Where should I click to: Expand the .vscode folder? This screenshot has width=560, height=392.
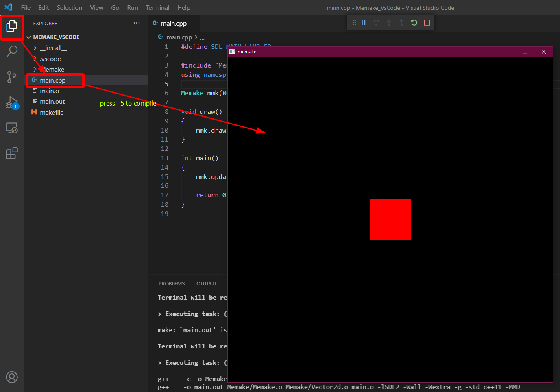86,59
